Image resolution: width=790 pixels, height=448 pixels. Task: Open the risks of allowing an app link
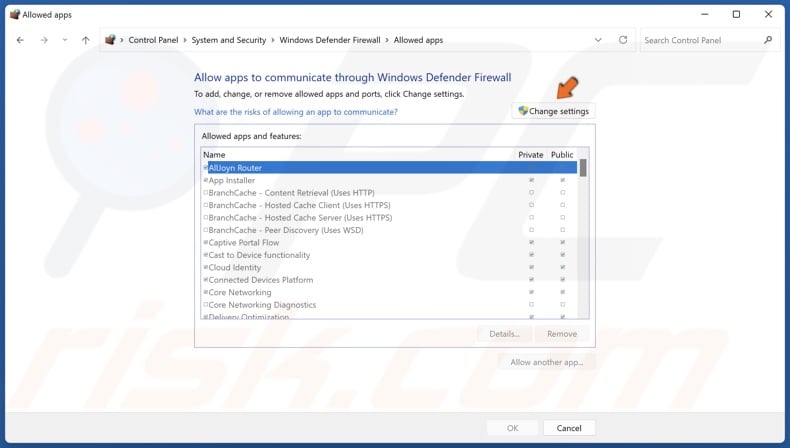[x=296, y=112]
